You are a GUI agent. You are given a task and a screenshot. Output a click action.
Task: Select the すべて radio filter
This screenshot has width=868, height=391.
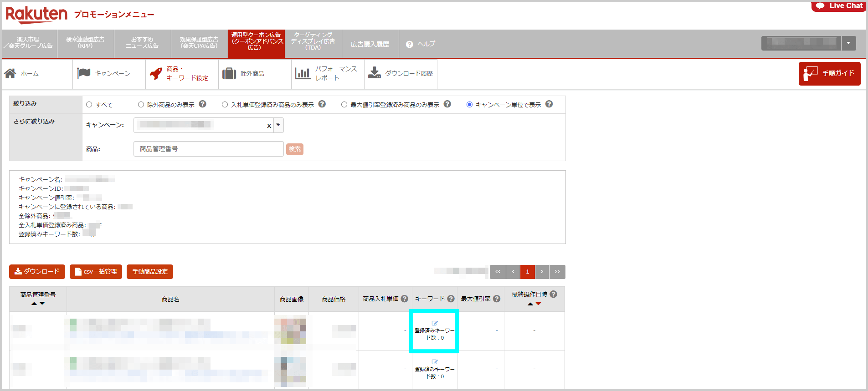point(89,105)
